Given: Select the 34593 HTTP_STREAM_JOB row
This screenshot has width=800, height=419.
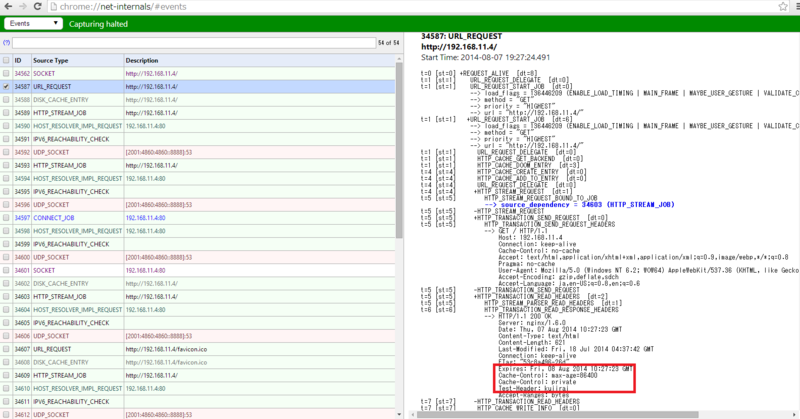Looking at the screenshot, I should [197, 165].
